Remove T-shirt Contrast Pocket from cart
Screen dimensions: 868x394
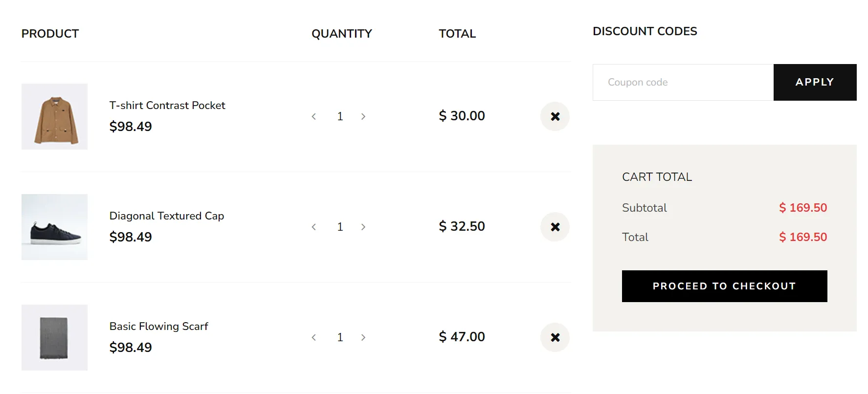pos(555,116)
